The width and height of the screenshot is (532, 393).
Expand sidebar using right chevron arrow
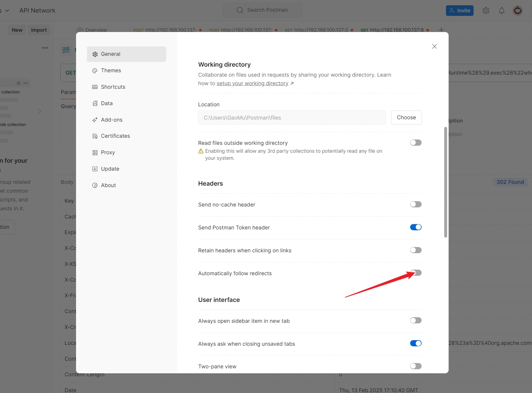click(39, 111)
